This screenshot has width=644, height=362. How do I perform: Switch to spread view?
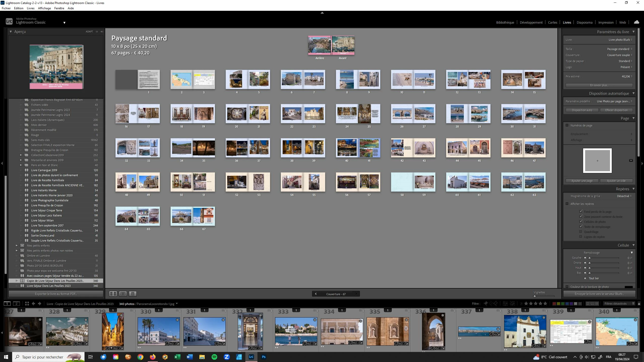coord(123,294)
